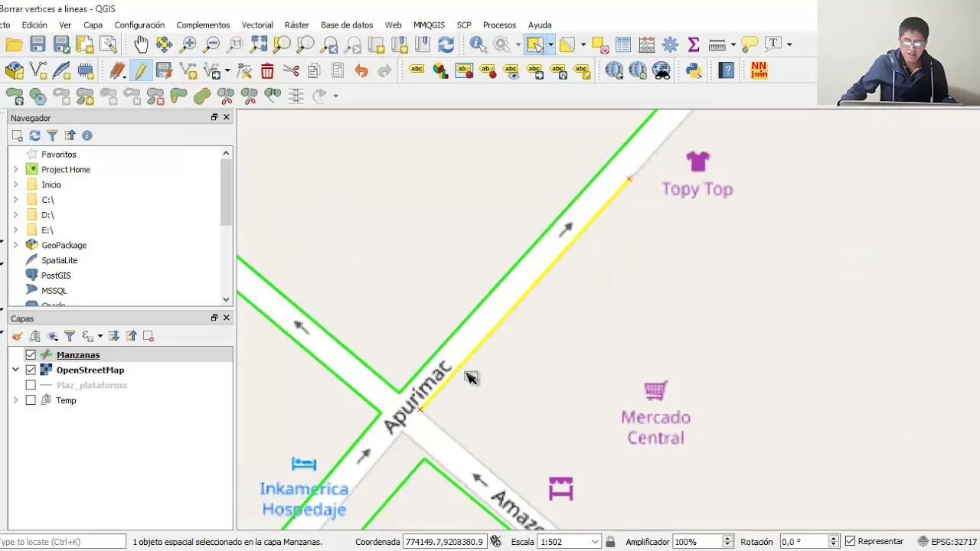Click Save Layer Edits icon
The height and width of the screenshot is (551, 980).
click(164, 71)
